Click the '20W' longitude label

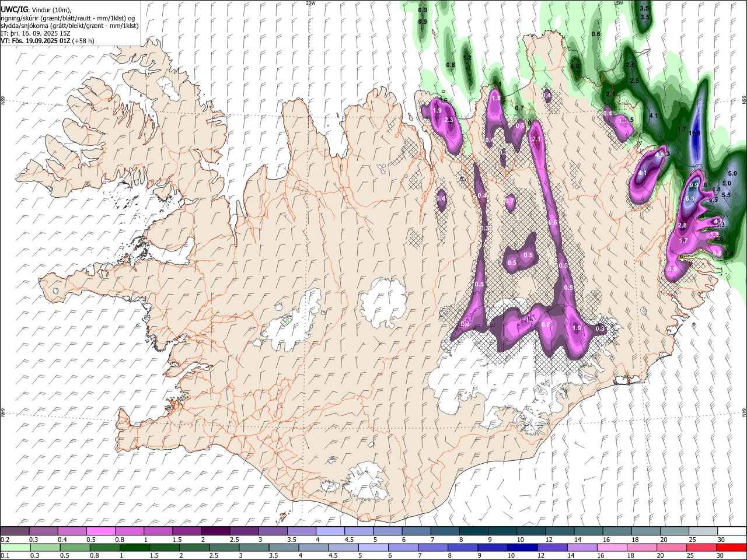pyautogui.click(x=310, y=2)
